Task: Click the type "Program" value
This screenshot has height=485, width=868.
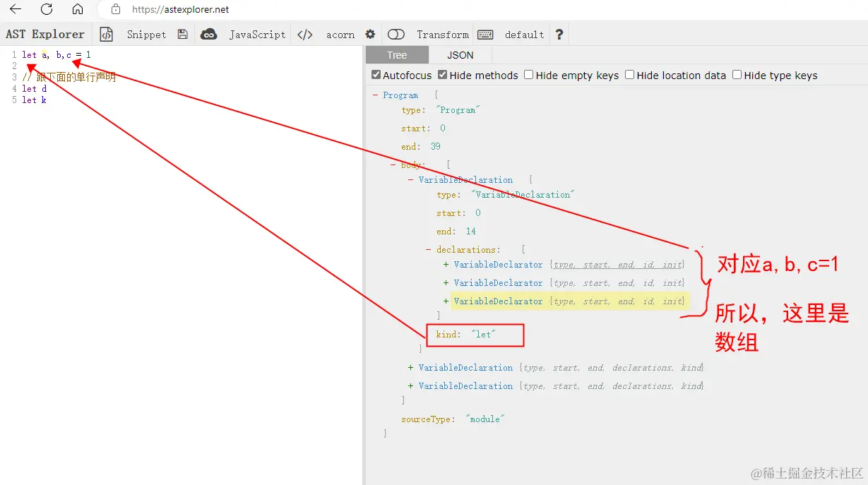Action: (x=458, y=110)
